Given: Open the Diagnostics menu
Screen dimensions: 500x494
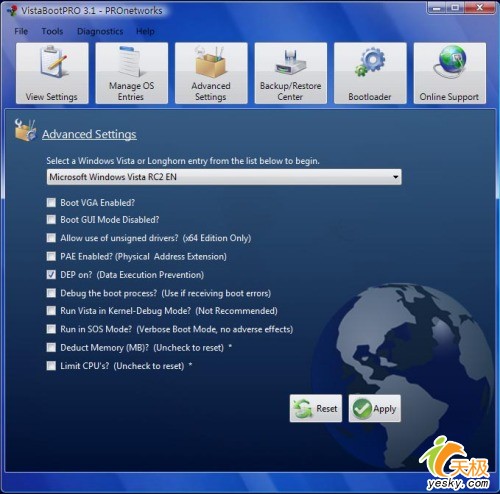Looking at the screenshot, I should (x=100, y=31).
